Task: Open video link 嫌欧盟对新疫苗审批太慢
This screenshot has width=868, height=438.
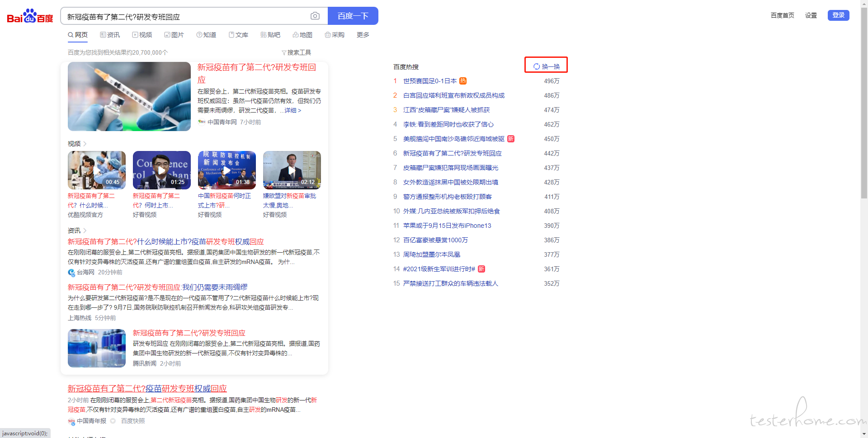Action: [x=290, y=201]
